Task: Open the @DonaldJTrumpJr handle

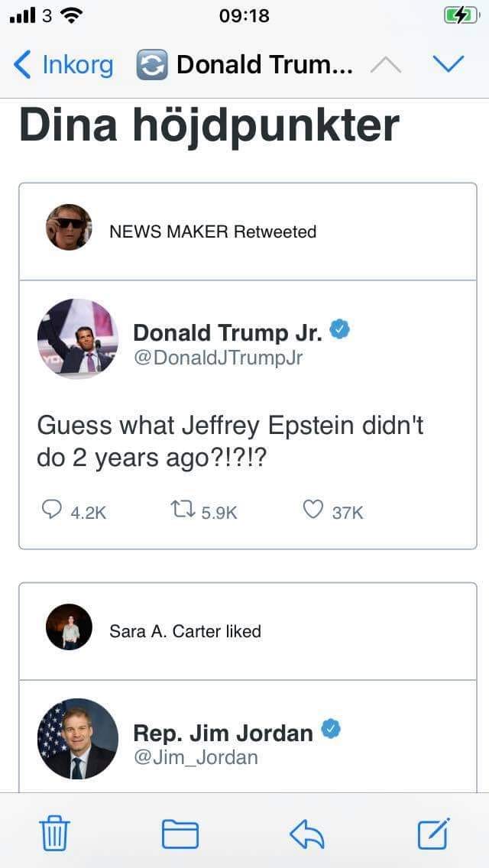Action: tap(218, 357)
